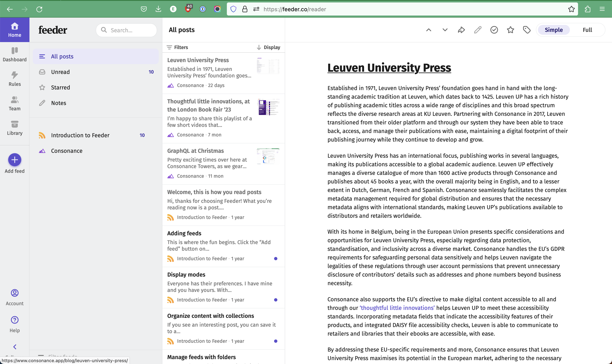Open the Display sort options

click(268, 47)
